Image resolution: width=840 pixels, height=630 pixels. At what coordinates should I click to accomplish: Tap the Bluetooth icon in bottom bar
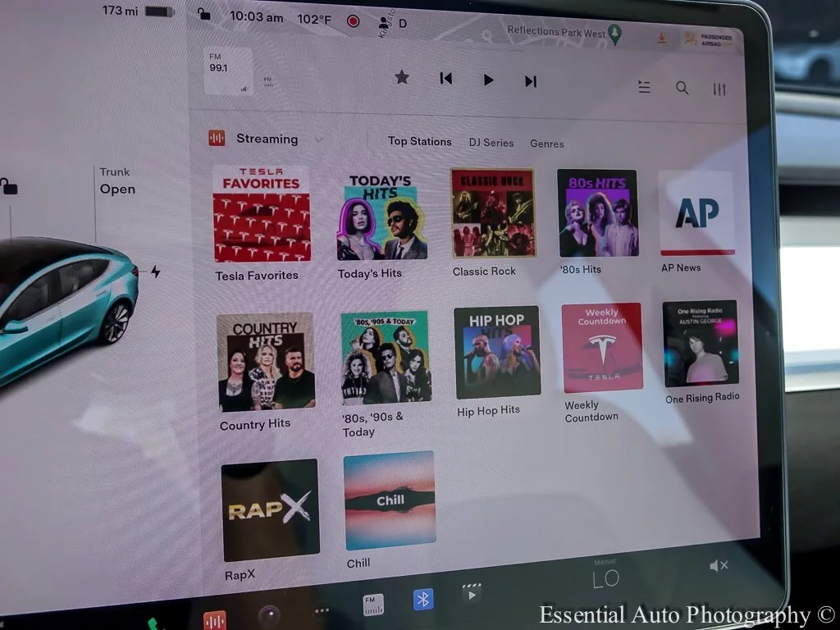tap(422, 600)
